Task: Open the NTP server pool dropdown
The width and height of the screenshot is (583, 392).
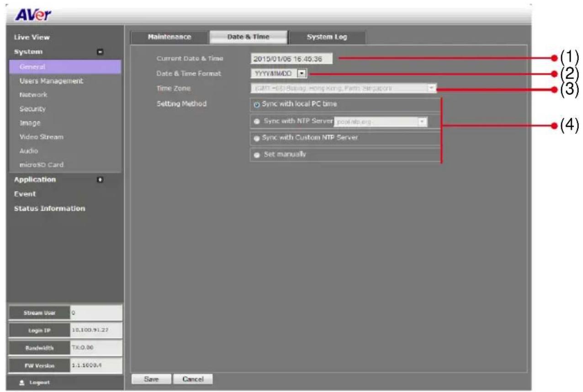Action: point(381,122)
